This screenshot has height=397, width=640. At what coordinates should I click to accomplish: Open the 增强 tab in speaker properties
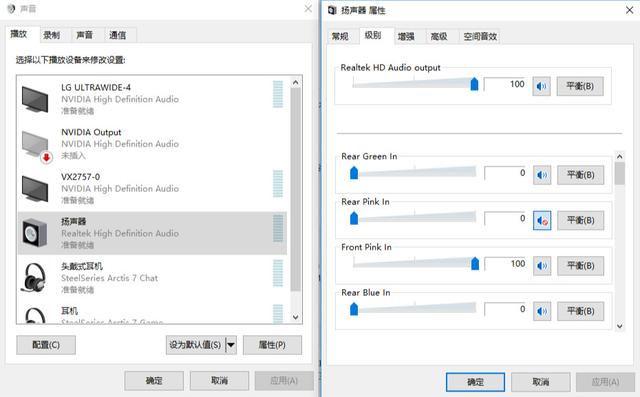[406, 37]
